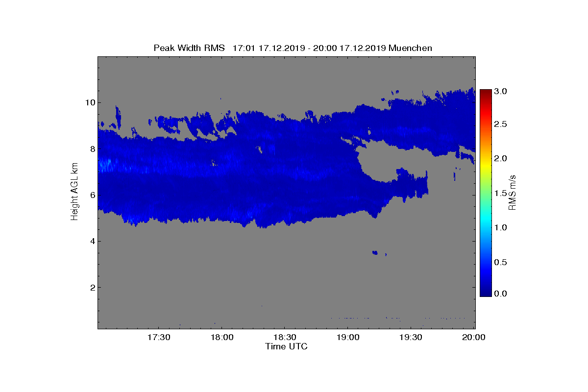Click the '17:30' time tick label
The height and width of the screenshot is (392, 588).
(x=159, y=337)
